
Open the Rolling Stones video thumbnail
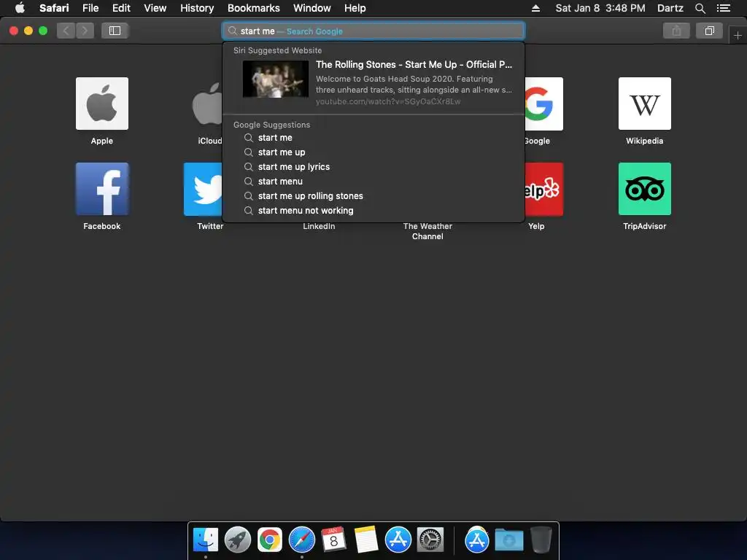click(x=275, y=79)
